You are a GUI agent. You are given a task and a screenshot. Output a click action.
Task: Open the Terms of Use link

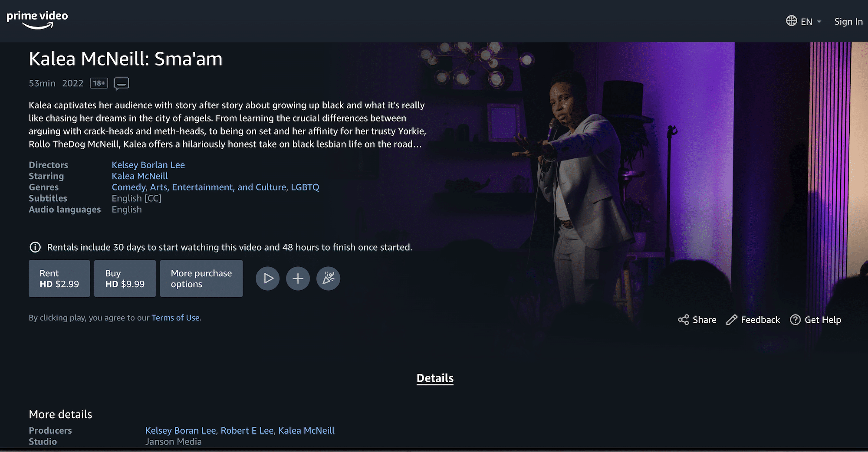pos(175,318)
